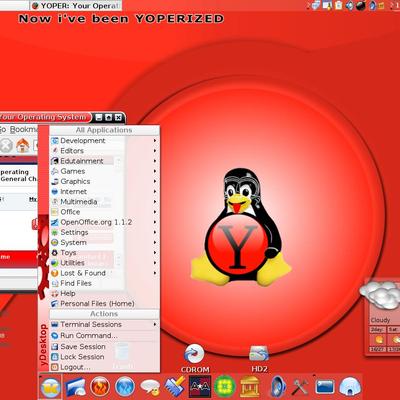Open the Edutainment menu entry

point(104,161)
